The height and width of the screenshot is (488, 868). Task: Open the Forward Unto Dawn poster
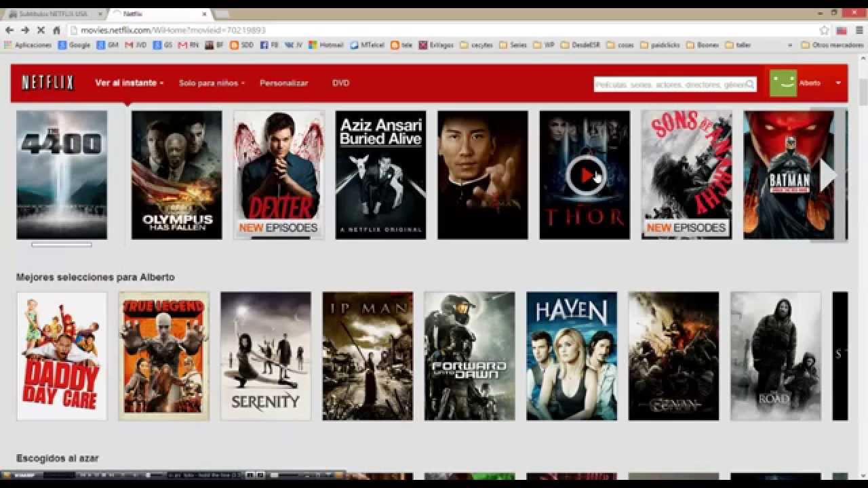pyautogui.click(x=470, y=356)
